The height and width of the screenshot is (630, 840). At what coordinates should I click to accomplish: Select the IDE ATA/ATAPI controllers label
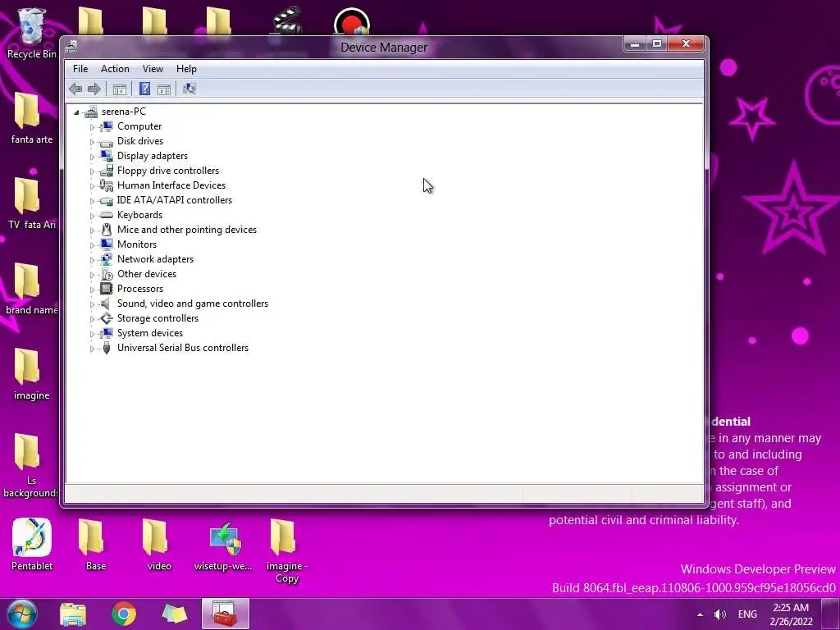tap(175, 200)
